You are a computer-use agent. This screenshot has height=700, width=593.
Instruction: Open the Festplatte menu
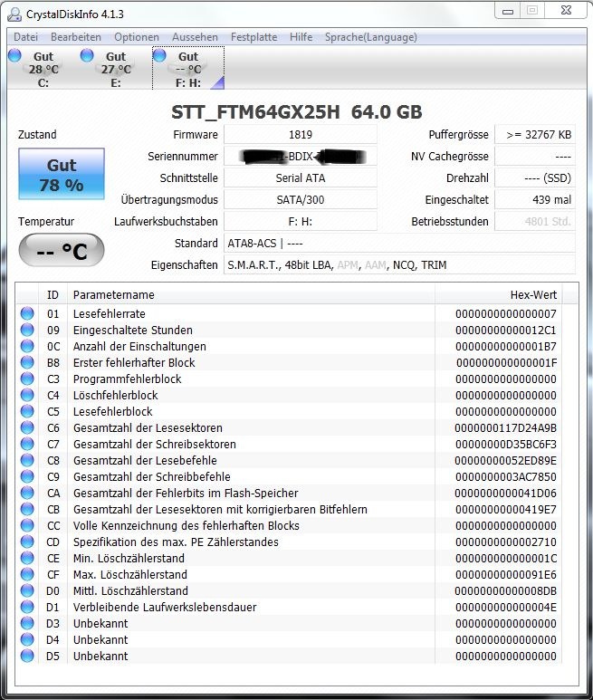[x=253, y=37]
